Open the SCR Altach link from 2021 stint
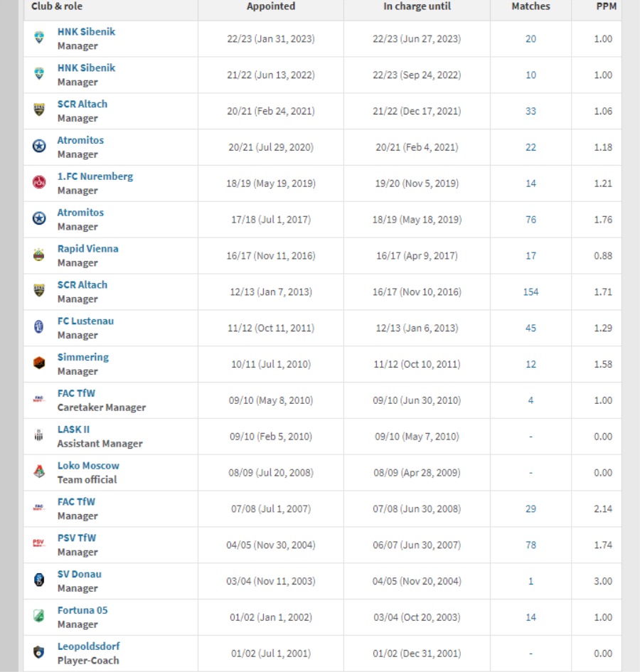The image size is (640, 672). tap(82, 104)
